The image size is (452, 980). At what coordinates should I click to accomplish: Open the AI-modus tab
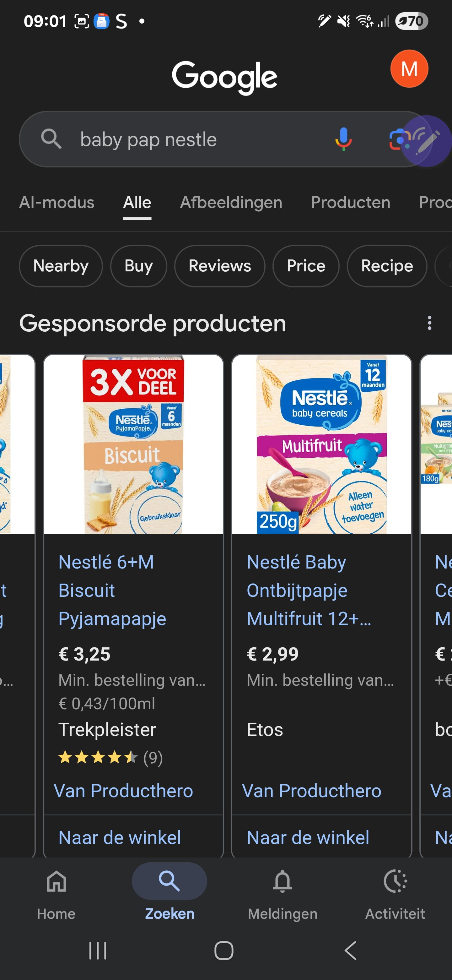pyautogui.click(x=56, y=202)
